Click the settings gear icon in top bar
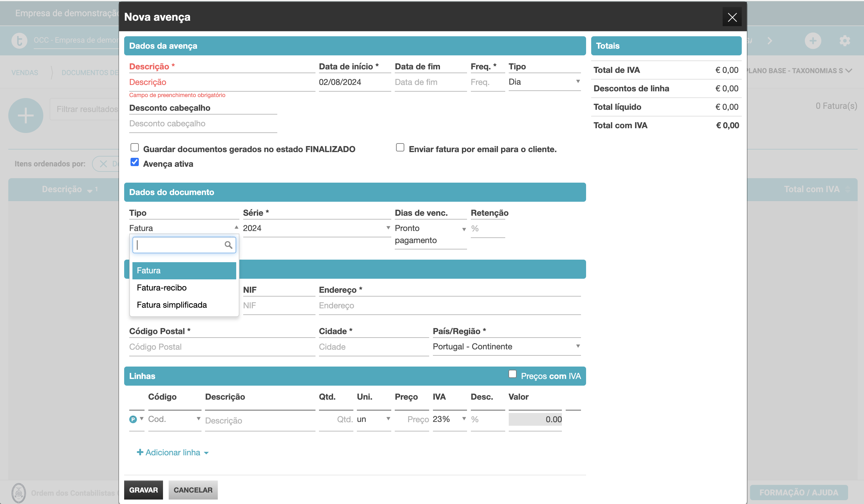The height and width of the screenshot is (504, 864). point(845,41)
